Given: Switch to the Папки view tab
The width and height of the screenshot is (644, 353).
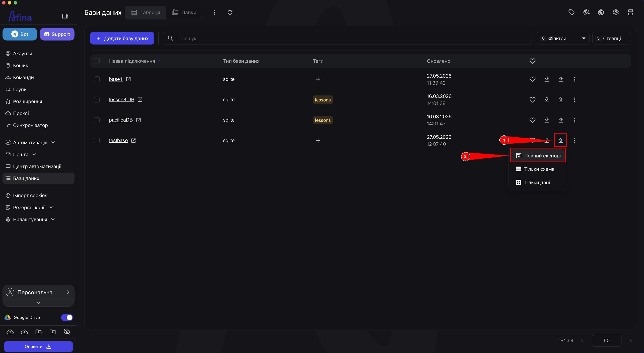Looking at the screenshot, I should coord(184,13).
